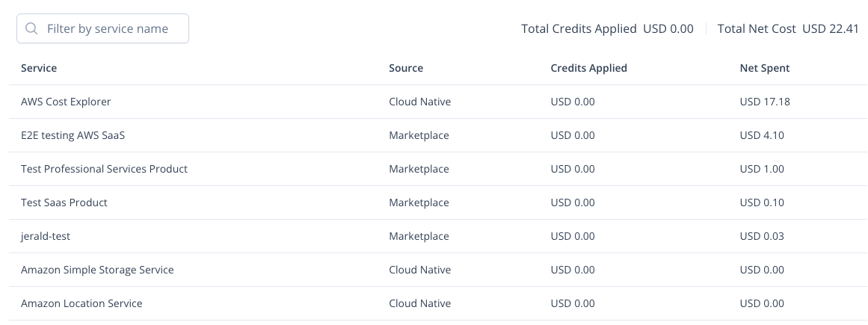Click the Net Spent column header
Viewport: 868px width, 325px height.
pyautogui.click(x=765, y=68)
